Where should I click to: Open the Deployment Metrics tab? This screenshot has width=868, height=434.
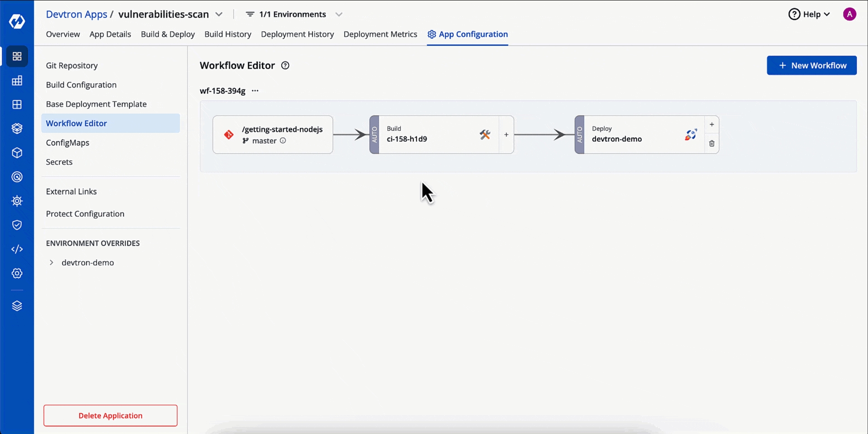[x=380, y=34]
